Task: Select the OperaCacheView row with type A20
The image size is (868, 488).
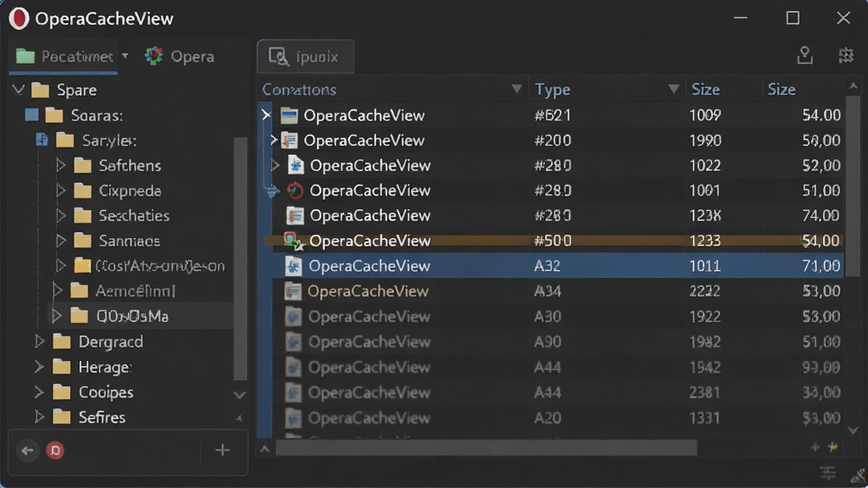Action: coord(559,417)
